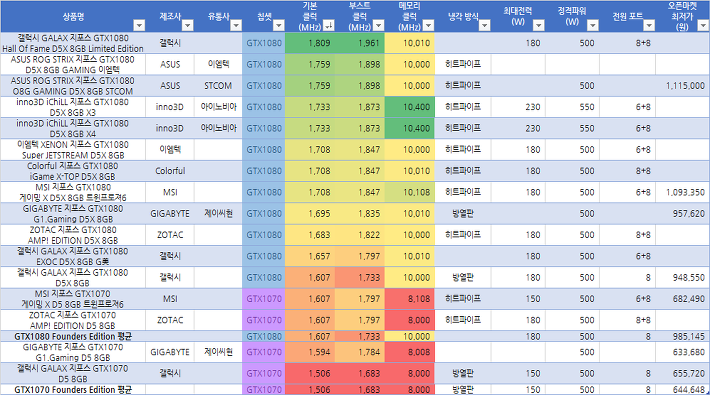Select 550 rated power in X3 row
Image resolution: width=710 pixels, height=395 pixels.
point(572,107)
